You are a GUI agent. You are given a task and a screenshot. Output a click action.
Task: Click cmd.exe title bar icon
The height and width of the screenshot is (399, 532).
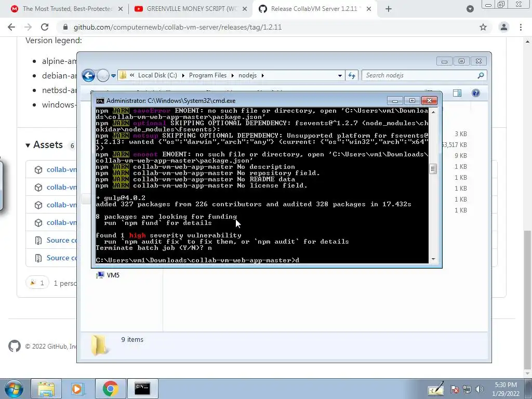click(x=100, y=101)
